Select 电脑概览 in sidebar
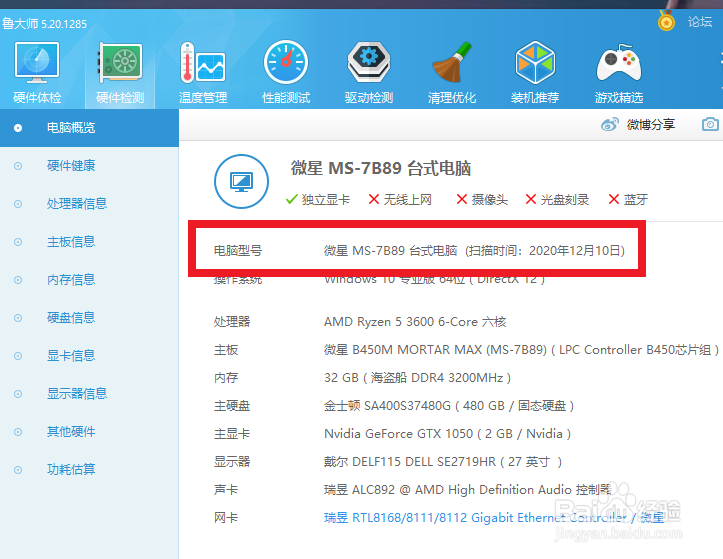723x559 pixels. pos(89,128)
